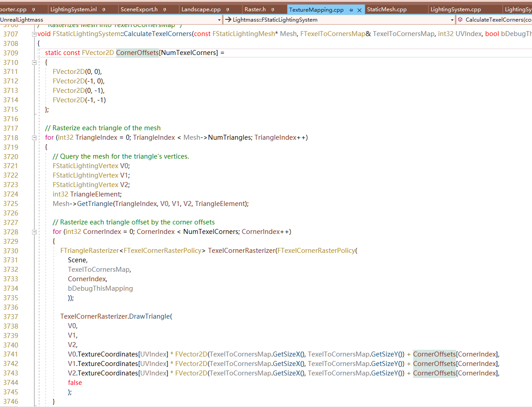Viewport: 532px width, 407px height.
Task: Click FTriangleRasterizer on line 3730
Action: coord(90,251)
